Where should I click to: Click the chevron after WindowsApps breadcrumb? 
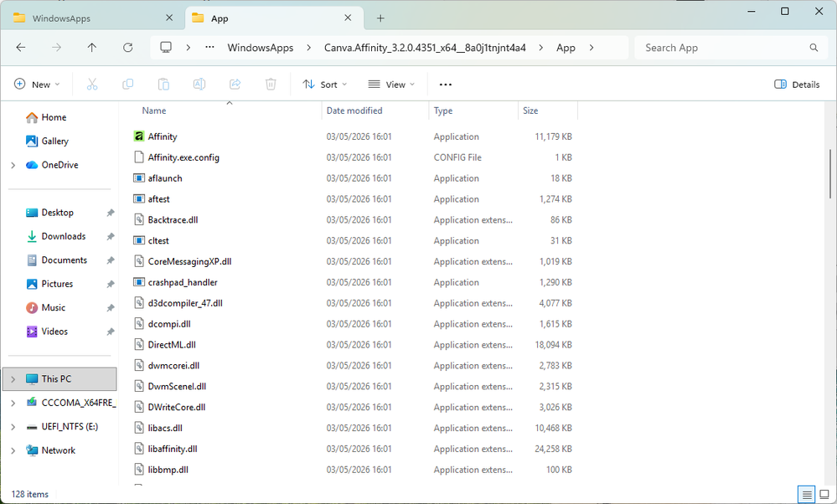[308, 48]
